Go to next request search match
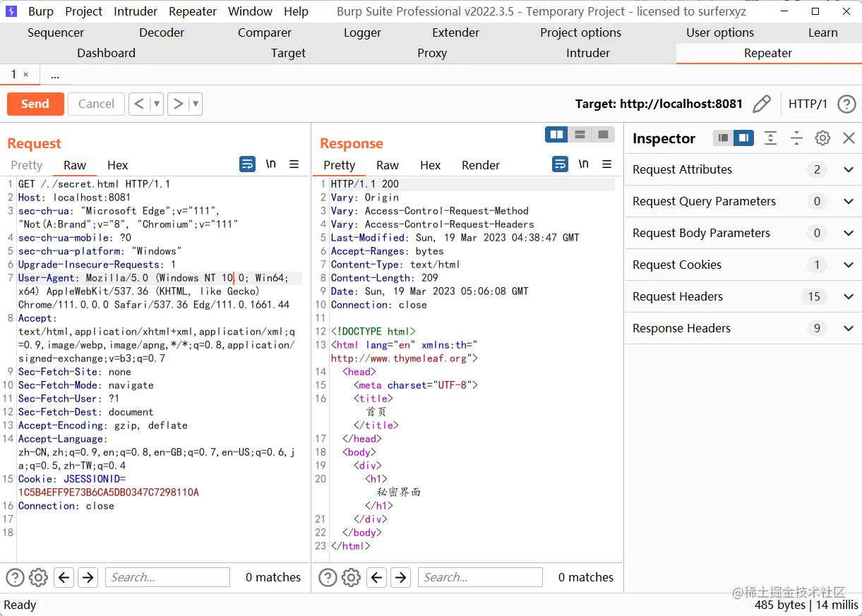 pyautogui.click(x=88, y=577)
